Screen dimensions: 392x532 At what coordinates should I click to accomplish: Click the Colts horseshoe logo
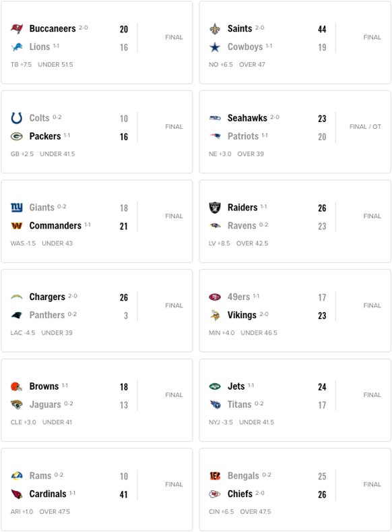[17, 118]
